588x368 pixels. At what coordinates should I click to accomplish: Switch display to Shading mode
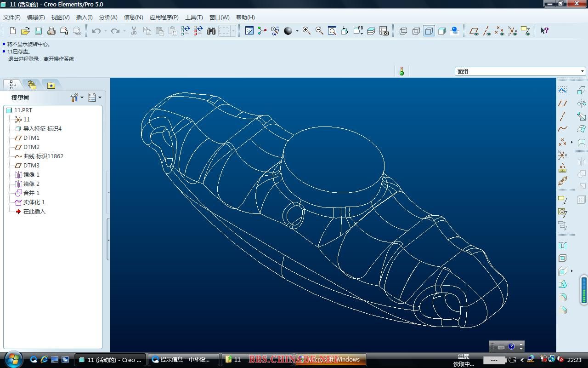tap(441, 31)
